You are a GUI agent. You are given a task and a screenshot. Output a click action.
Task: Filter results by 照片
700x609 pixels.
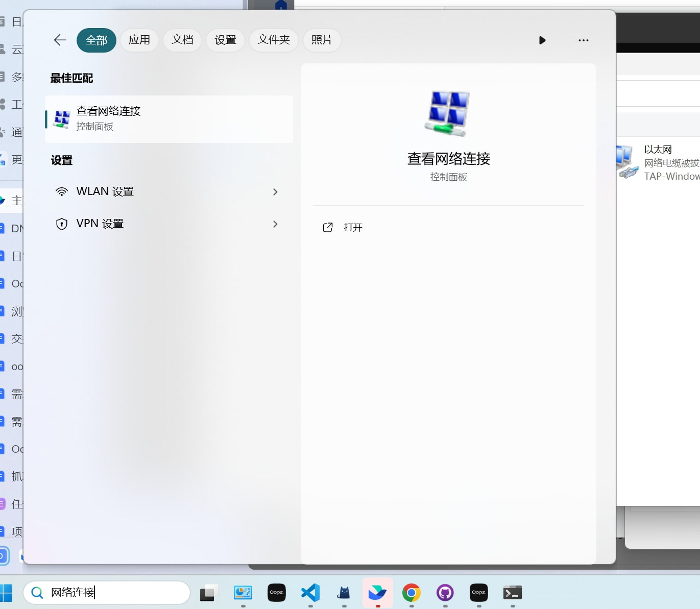point(322,40)
